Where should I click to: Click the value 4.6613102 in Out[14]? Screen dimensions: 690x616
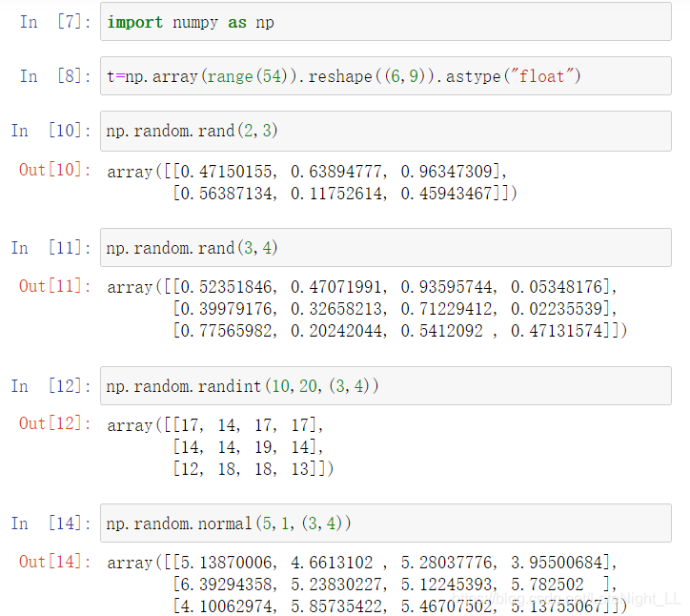click(332, 563)
